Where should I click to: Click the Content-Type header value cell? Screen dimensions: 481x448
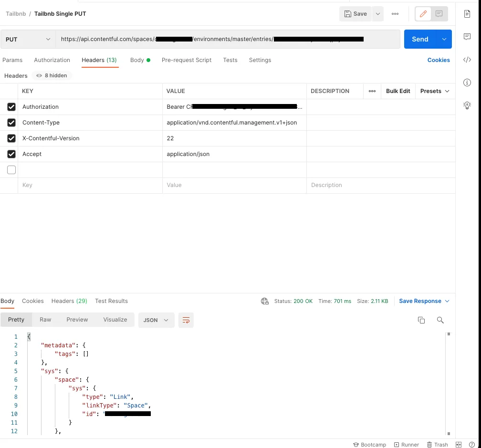pyautogui.click(x=234, y=123)
